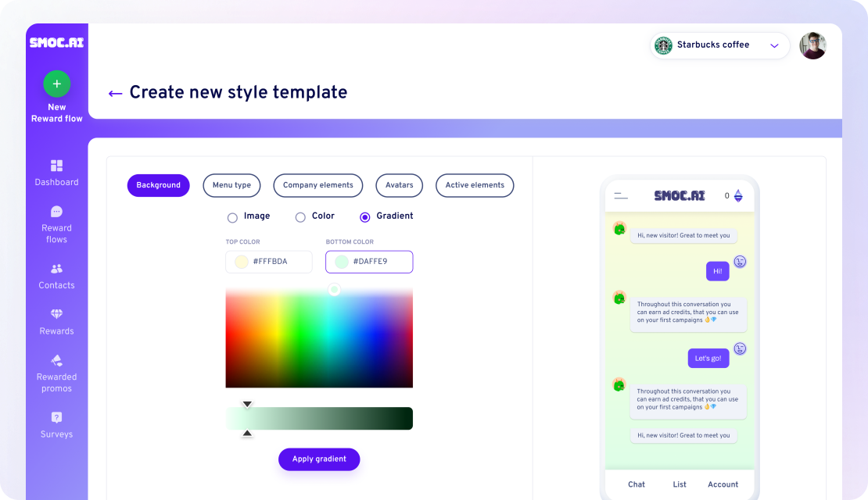This screenshot has height=500, width=868.
Task: Open the Active elements tab
Action: 475,185
